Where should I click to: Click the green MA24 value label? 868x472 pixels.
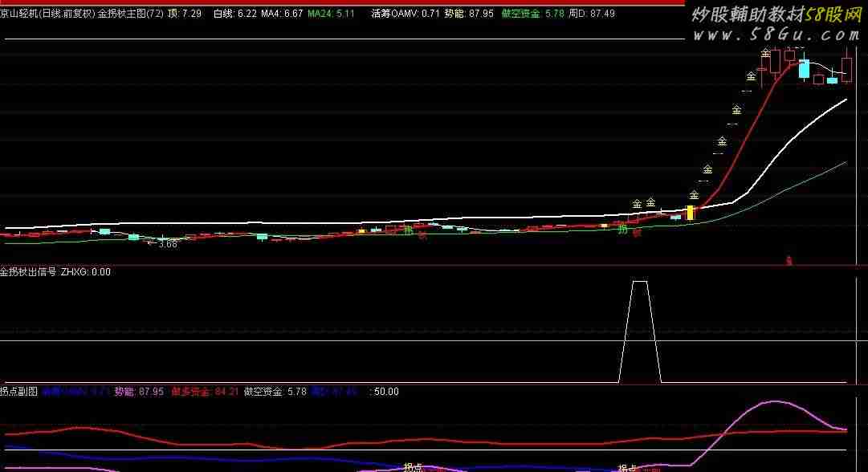331,14
